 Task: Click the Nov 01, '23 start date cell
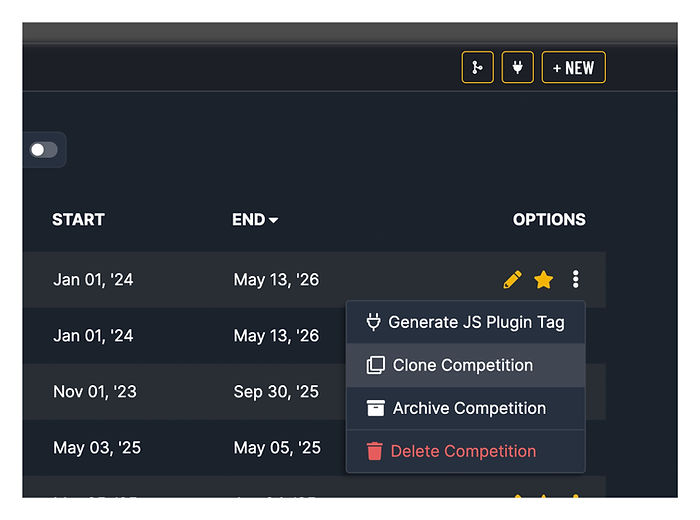click(x=93, y=391)
